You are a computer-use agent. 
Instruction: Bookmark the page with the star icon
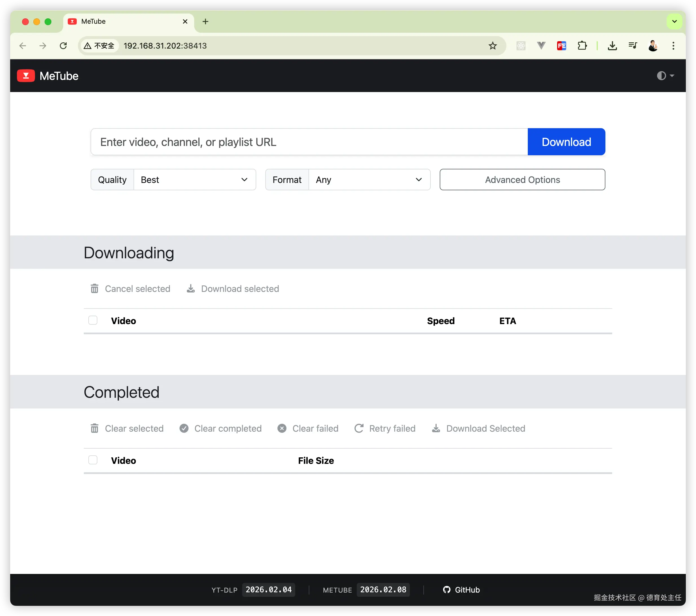click(493, 46)
